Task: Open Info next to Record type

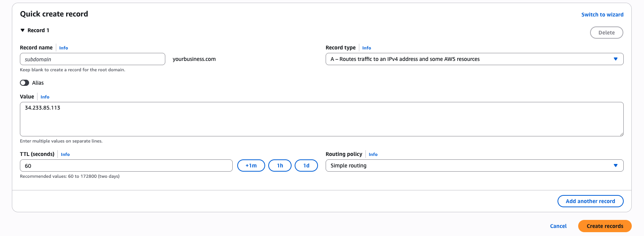Action: point(367,48)
